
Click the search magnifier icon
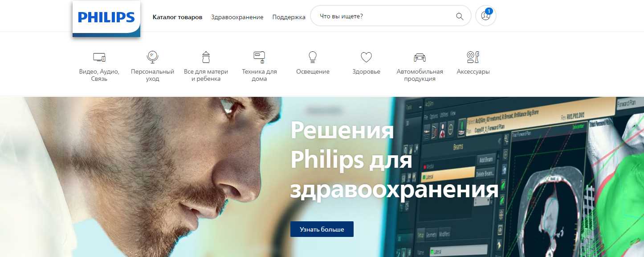coord(460,17)
